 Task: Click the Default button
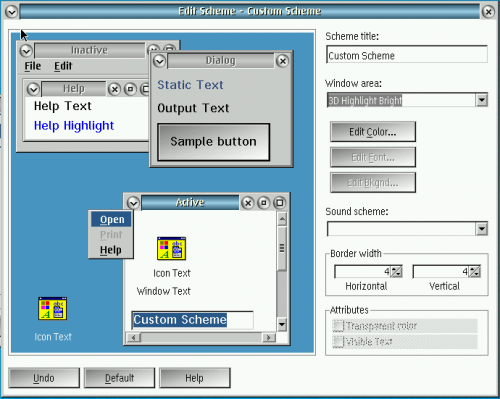tap(120, 378)
